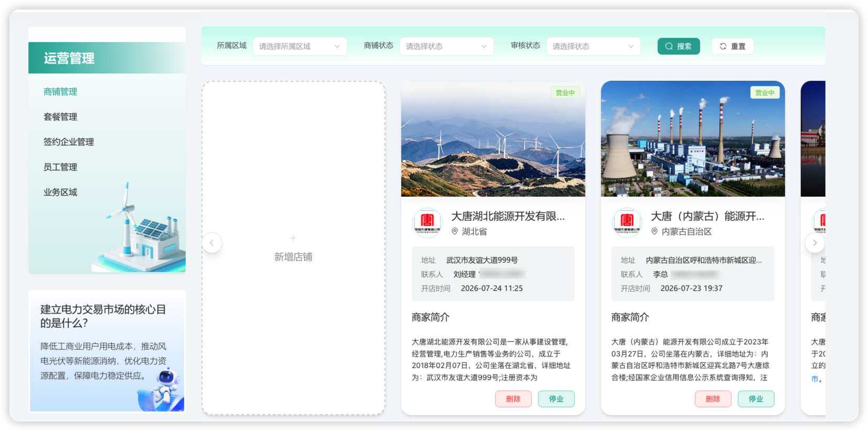Click 停业 on the 大唐（内蒙古） card
The image size is (868, 431).
pyautogui.click(x=756, y=399)
